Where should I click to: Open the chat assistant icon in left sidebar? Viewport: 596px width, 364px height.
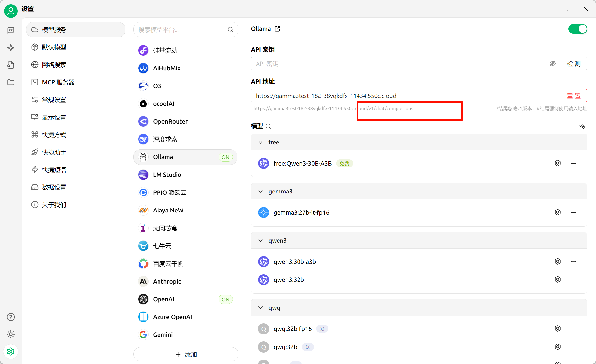(x=11, y=30)
